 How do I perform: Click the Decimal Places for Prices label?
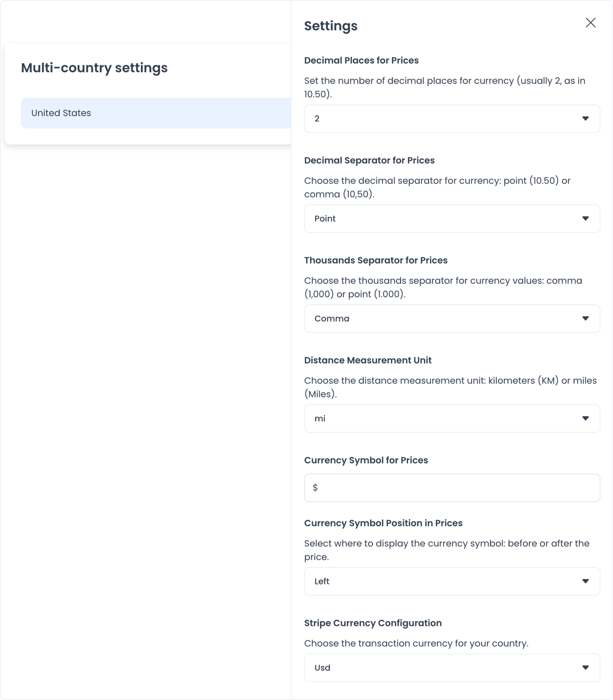(x=361, y=60)
